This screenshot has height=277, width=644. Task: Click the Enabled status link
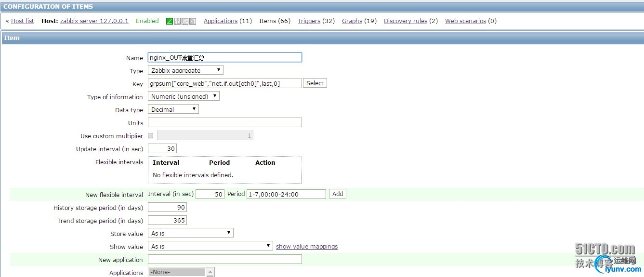[x=147, y=21]
